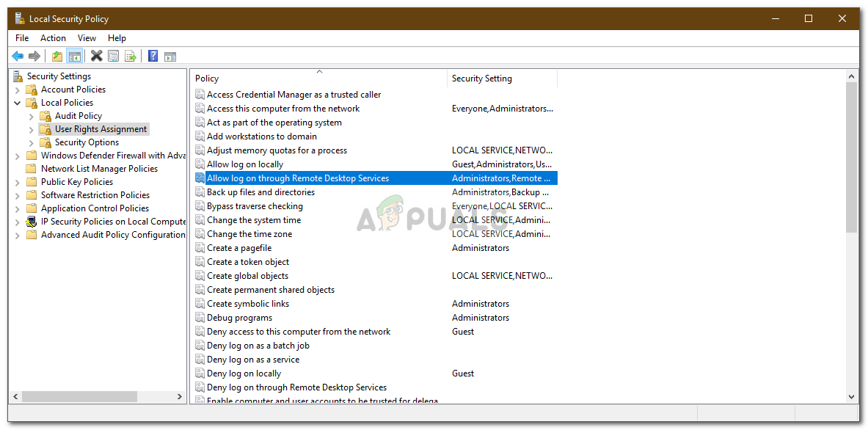Select Act as part of the operating system

[x=274, y=123]
